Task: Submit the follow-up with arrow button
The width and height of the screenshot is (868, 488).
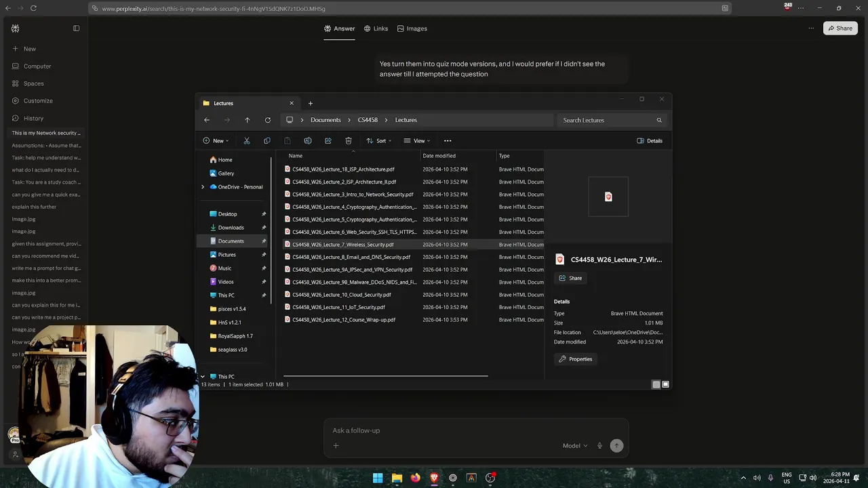Action: tap(616, 445)
